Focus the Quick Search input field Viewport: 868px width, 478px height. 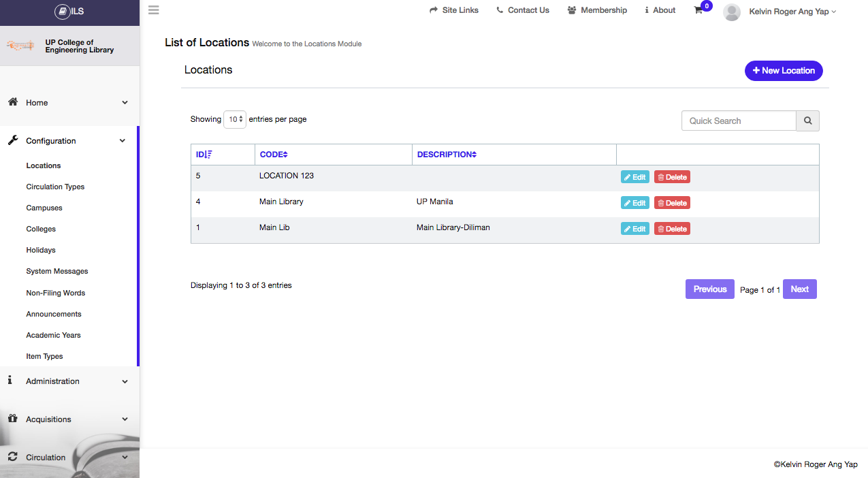739,121
